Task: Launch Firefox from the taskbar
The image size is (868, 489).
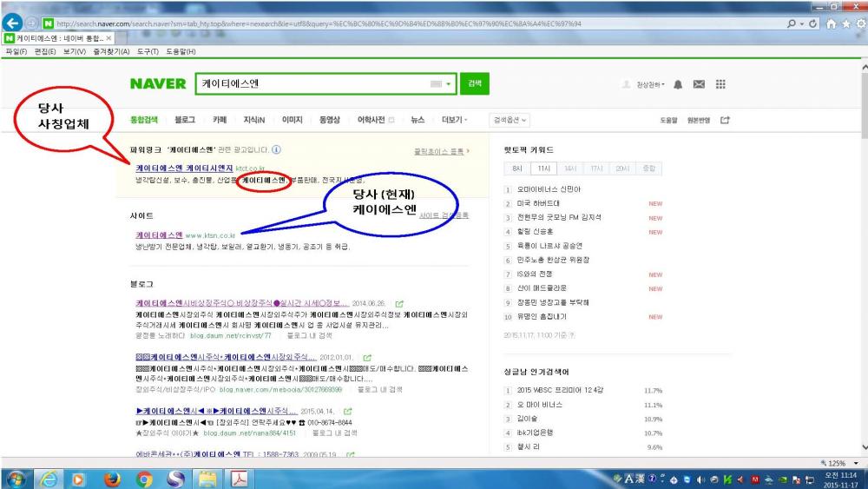Action: (x=112, y=479)
